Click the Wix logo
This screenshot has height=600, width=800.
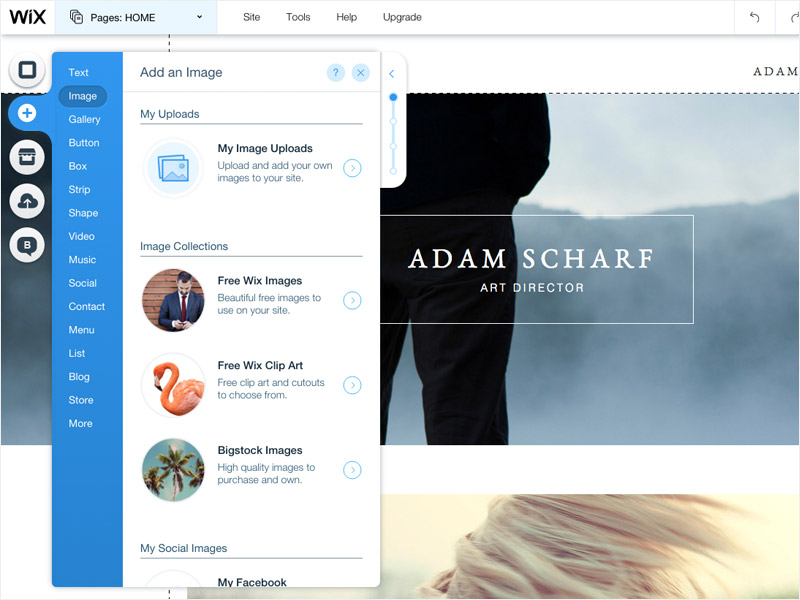coord(27,17)
